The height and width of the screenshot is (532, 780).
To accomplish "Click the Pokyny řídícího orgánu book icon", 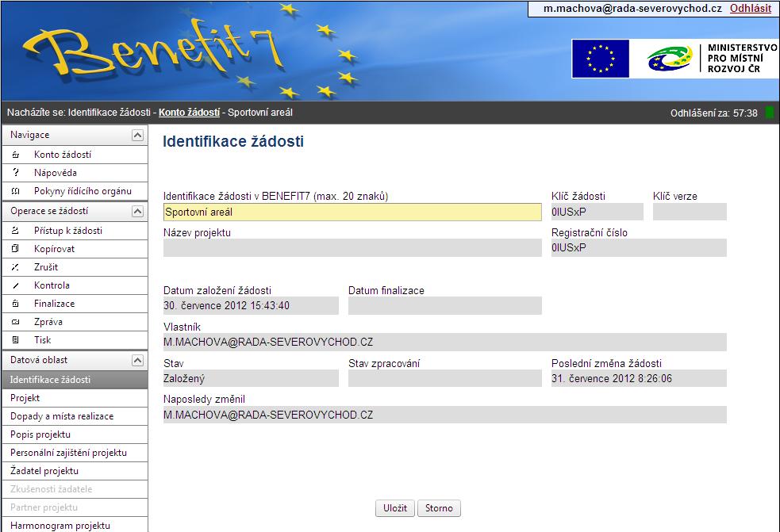I will click(15, 191).
